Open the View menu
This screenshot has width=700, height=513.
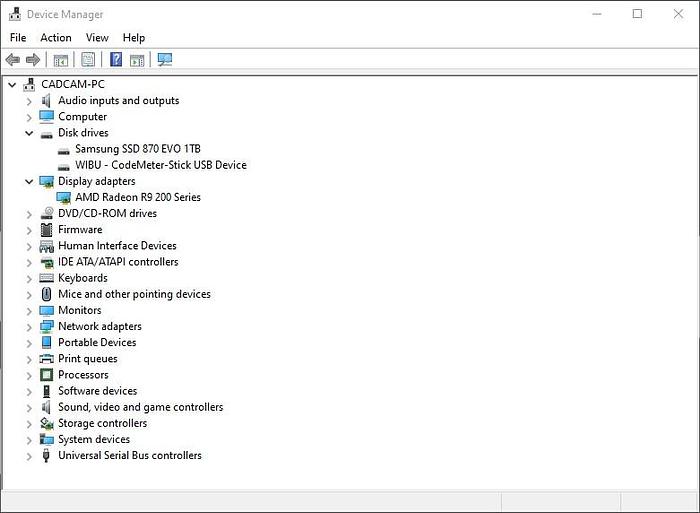(x=97, y=38)
